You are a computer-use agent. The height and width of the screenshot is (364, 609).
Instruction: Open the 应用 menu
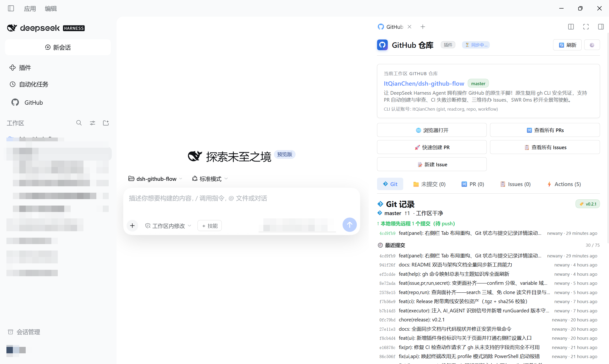[x=30, y=9]
